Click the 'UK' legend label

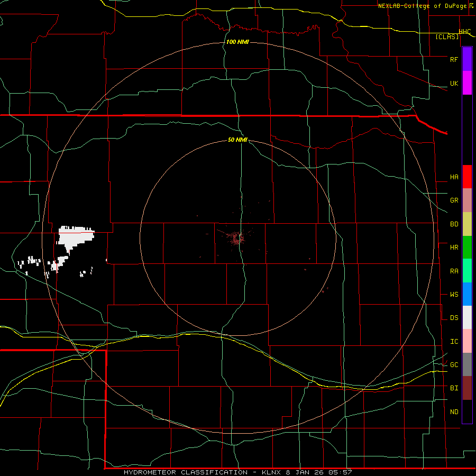(x=454, y=84)
